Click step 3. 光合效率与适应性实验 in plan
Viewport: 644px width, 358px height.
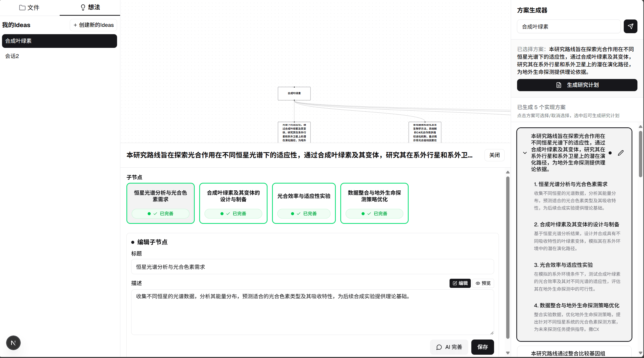563,265
